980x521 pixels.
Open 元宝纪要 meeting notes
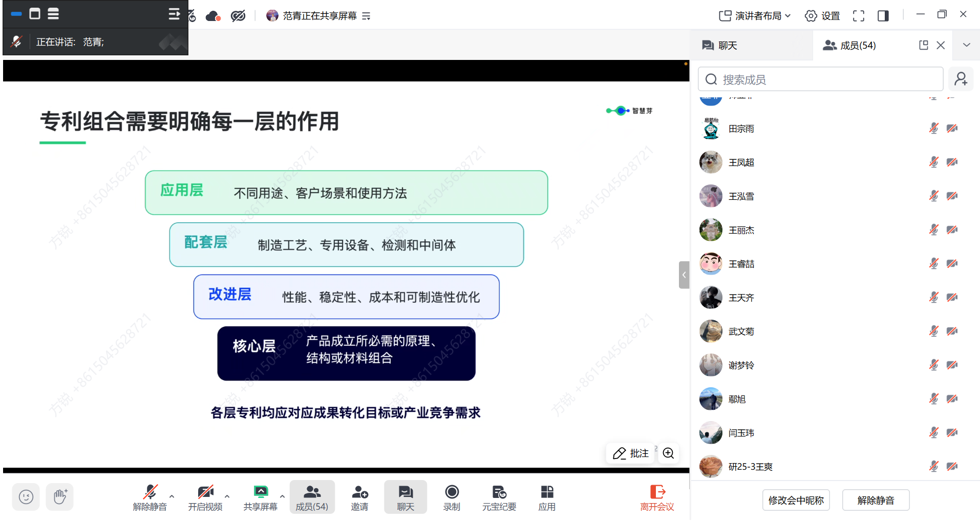coord(499,497)
